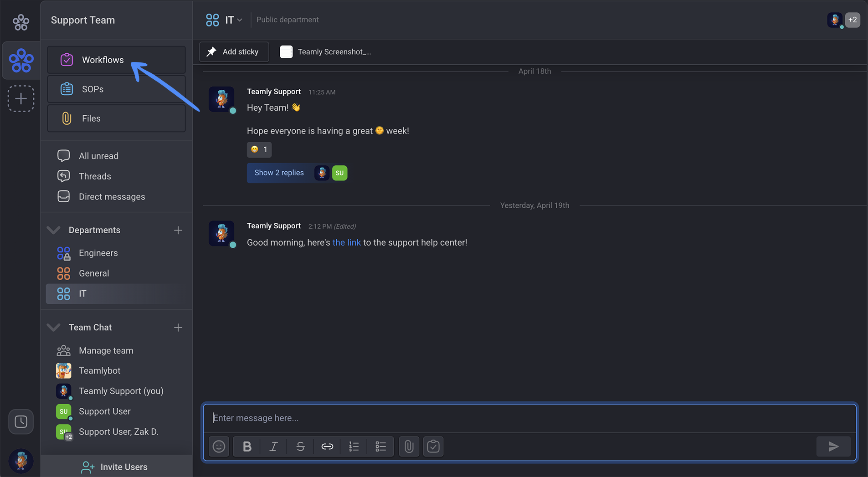Screen dimensions: 868x477
Task: Toggle strikethrough formatting
Action: coord(300,446)
